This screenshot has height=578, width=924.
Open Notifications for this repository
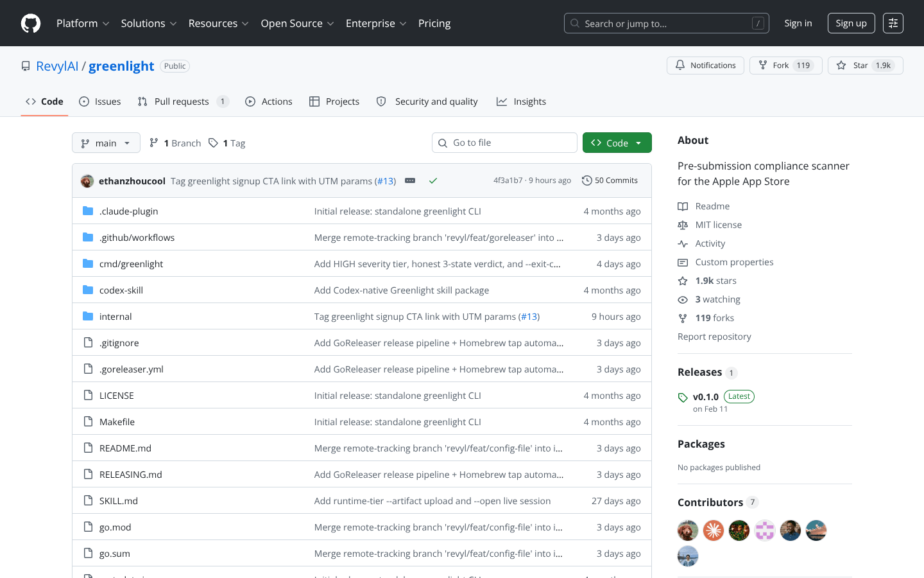705,66
